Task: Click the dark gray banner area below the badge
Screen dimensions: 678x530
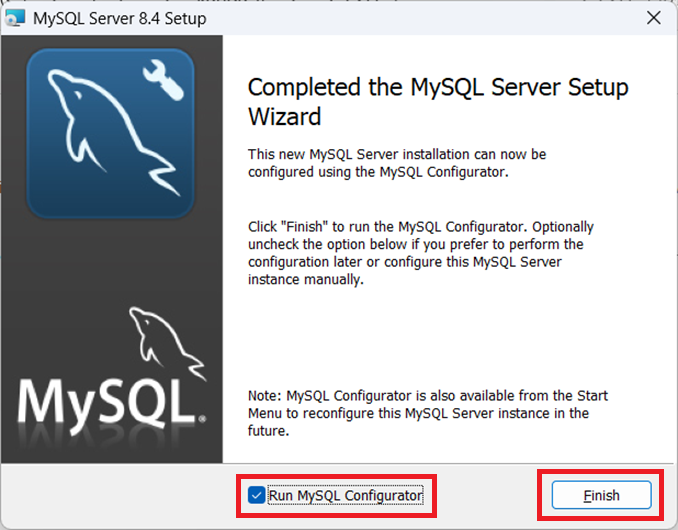Action: point(110,260)
